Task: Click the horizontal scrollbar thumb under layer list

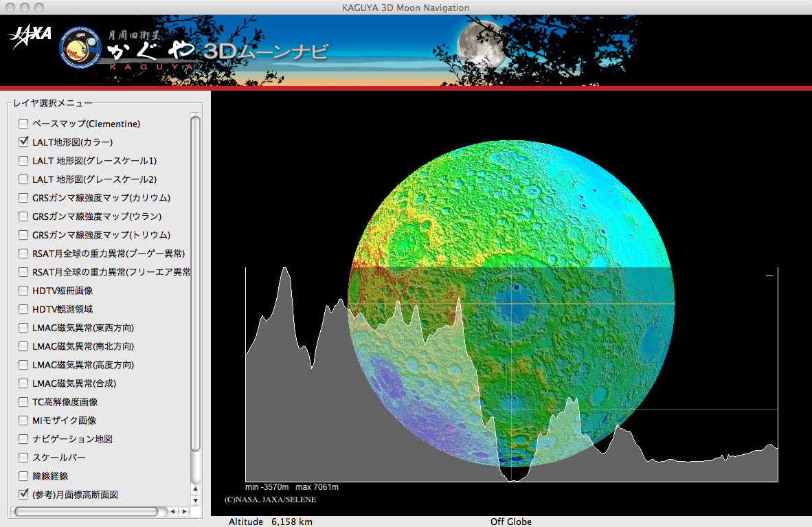Action: click(86, 511)
